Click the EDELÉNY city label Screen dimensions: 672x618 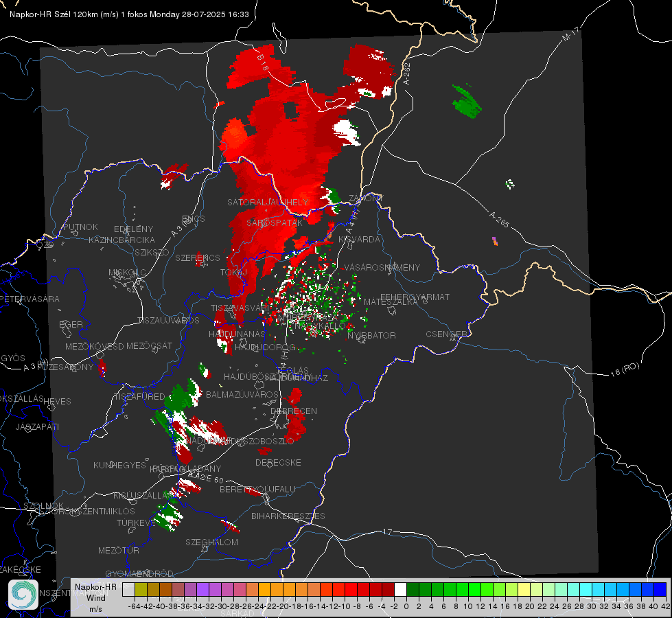pyautogui.click(x=133, y=229)
